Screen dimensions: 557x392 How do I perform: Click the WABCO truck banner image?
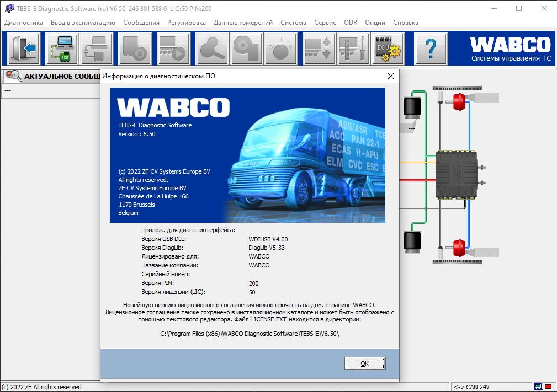click(x=247, y=155)
